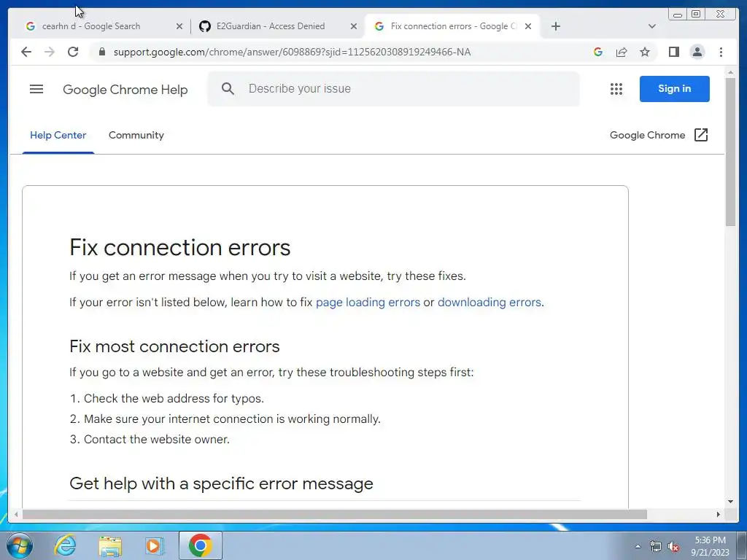Reload the current page
The height and width of the screenshot is (560, 747).
coord(73,52)
